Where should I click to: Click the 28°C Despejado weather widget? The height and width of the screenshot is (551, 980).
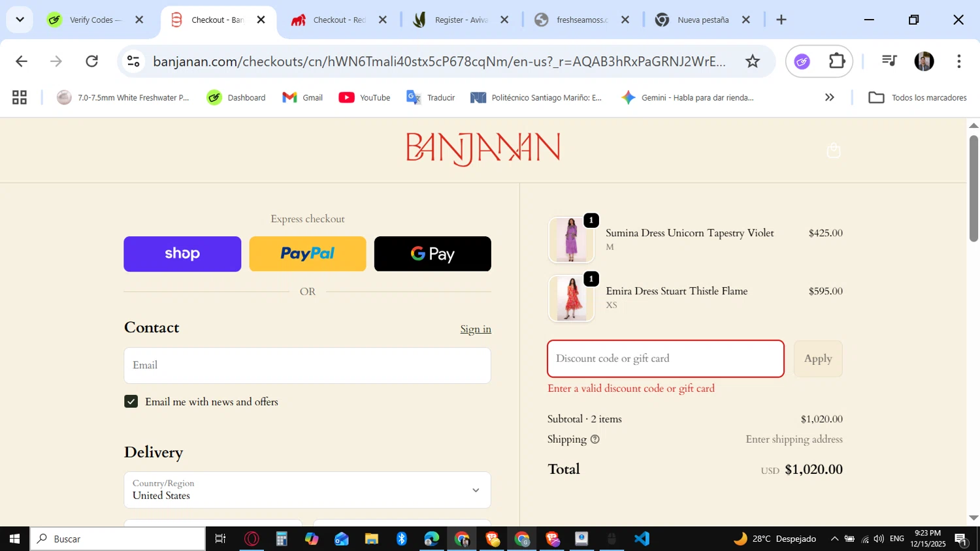click(x=775, y=539)
